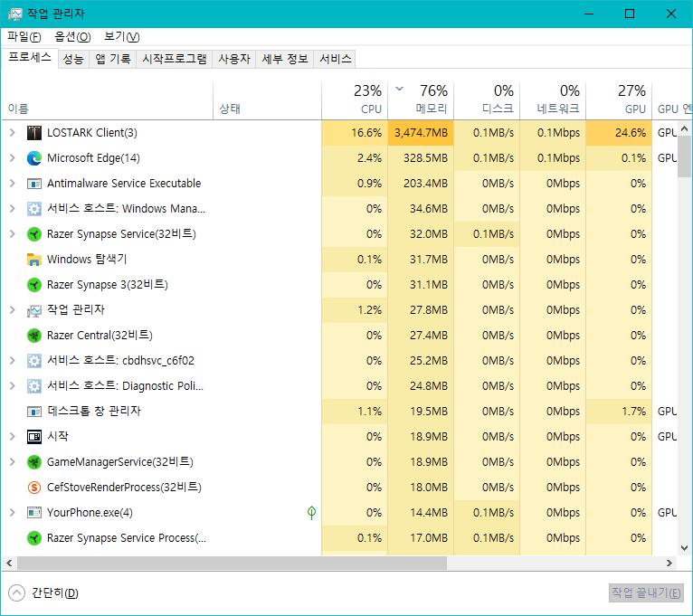Switch to the 사용자 tab
This screenshot has width=693, height=616.
click(x=234, y=59)
